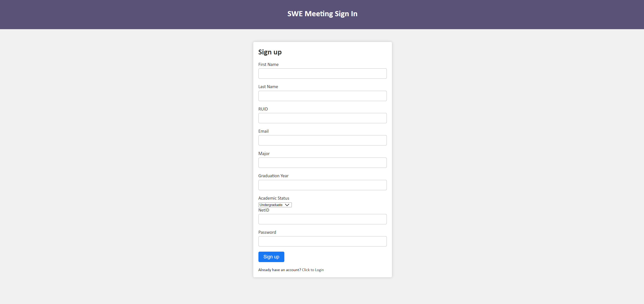Focus the Password field
Image resolution: width=644 pixels, height=304 pixels.
322,241
